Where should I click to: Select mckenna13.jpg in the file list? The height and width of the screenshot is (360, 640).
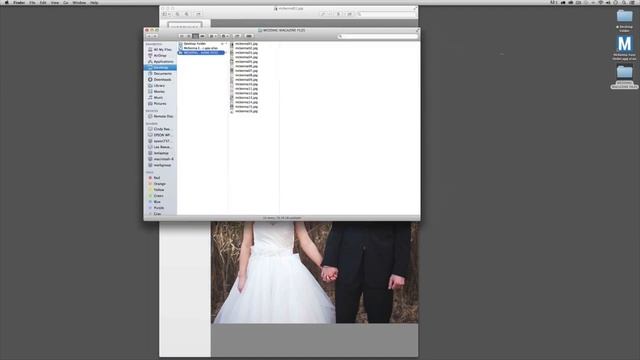tap(246, 98)
